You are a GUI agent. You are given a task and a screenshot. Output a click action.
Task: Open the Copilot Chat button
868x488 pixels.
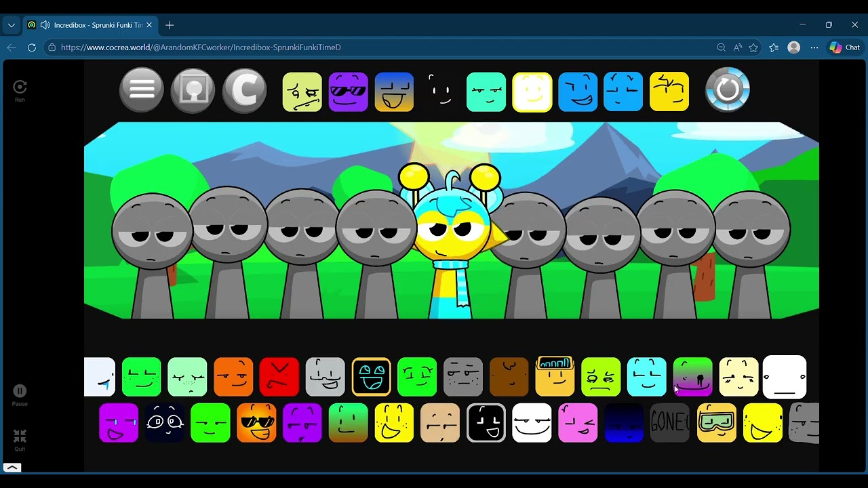845,47
